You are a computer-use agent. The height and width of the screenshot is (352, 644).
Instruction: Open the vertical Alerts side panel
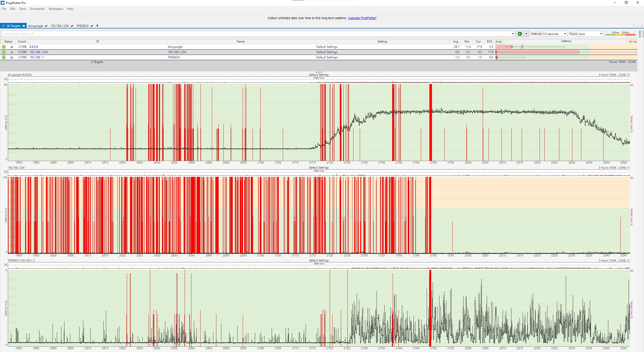tap(640, 34)
